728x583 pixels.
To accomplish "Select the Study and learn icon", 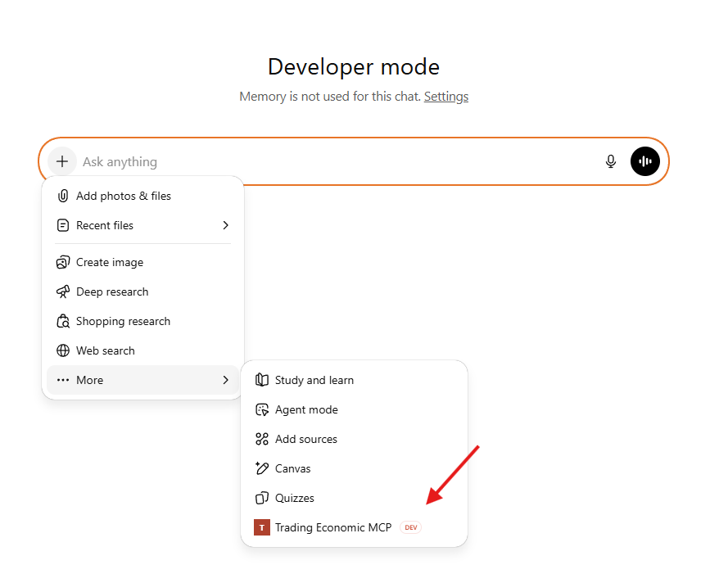I will coord(262,380).
